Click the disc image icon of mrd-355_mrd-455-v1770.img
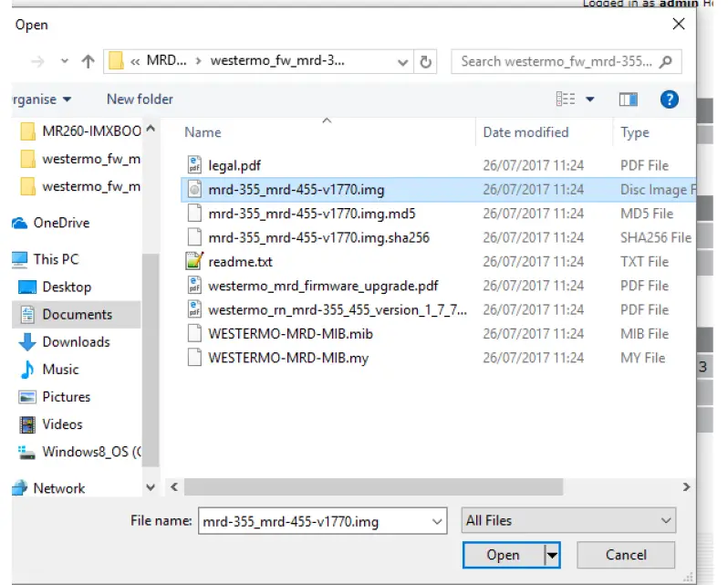The image size is (728, 585). point(194,189)
